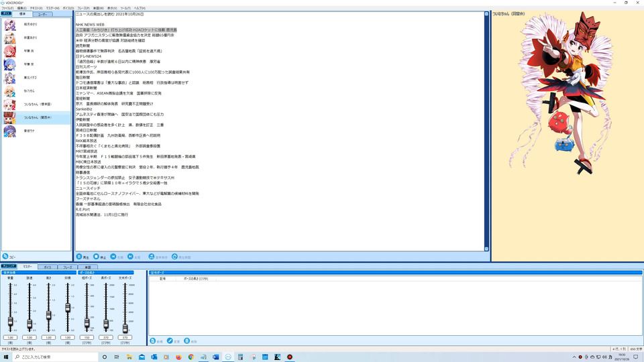Screen dimensions: 644x362
Task: Open the ボイス menu in the menu bar
Action: [x=68, y=8]
